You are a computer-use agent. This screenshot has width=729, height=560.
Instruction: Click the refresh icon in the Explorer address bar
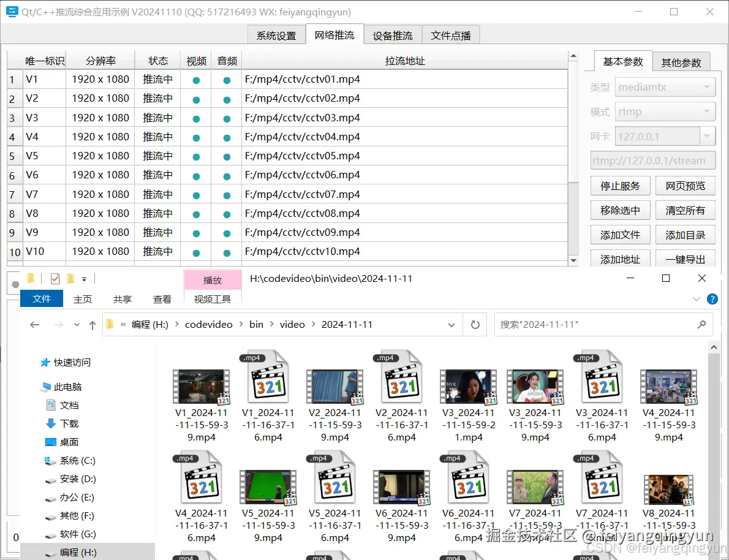pos(475,324)
